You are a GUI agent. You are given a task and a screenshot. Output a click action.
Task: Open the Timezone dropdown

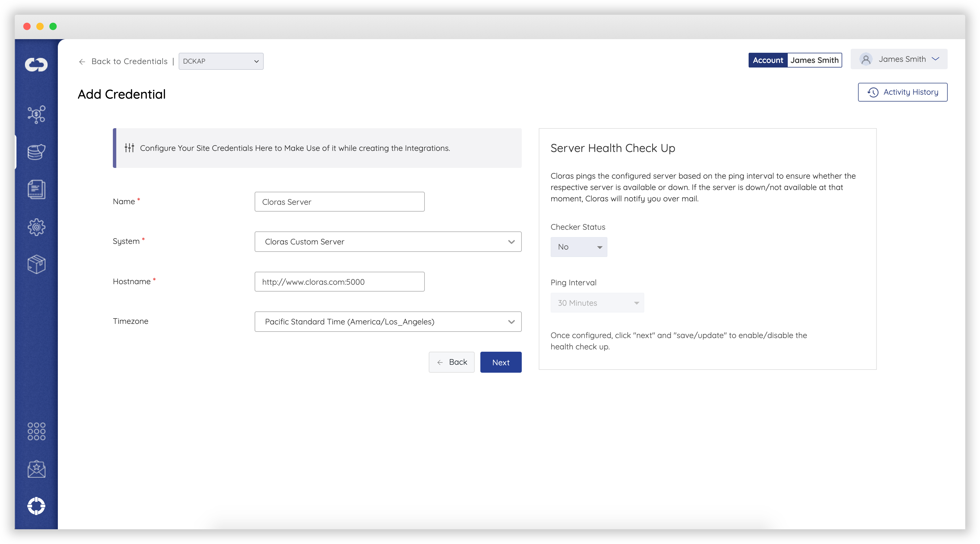[x=388, y=321]
